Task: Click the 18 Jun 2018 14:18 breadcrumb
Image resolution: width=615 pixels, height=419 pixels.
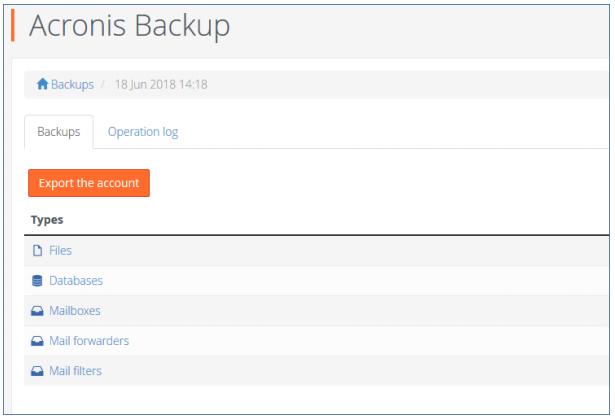Action: (161, 84)
